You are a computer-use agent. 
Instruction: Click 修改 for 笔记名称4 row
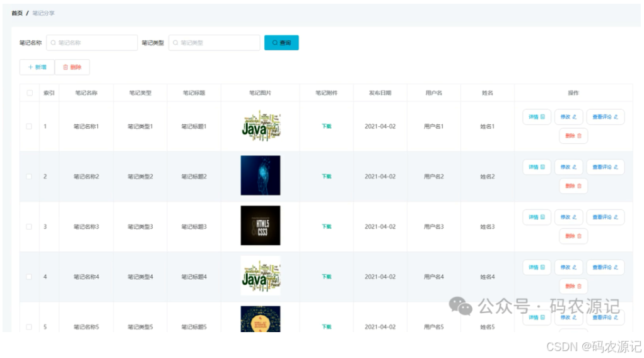tap(568, 267)
